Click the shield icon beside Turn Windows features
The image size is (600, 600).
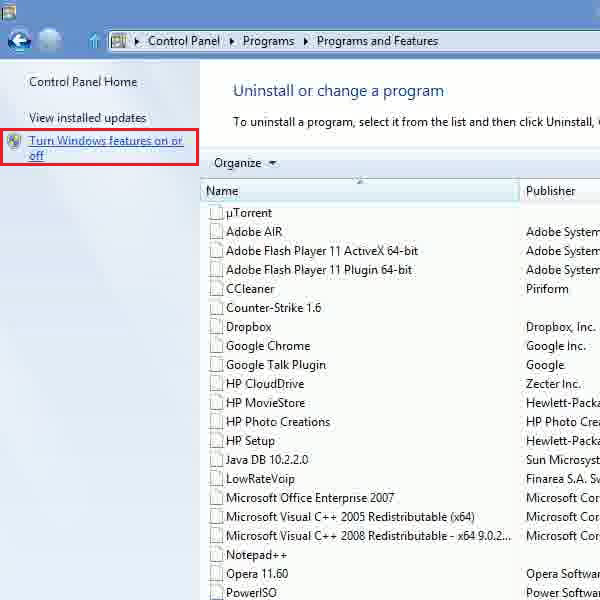pos(14,141)
